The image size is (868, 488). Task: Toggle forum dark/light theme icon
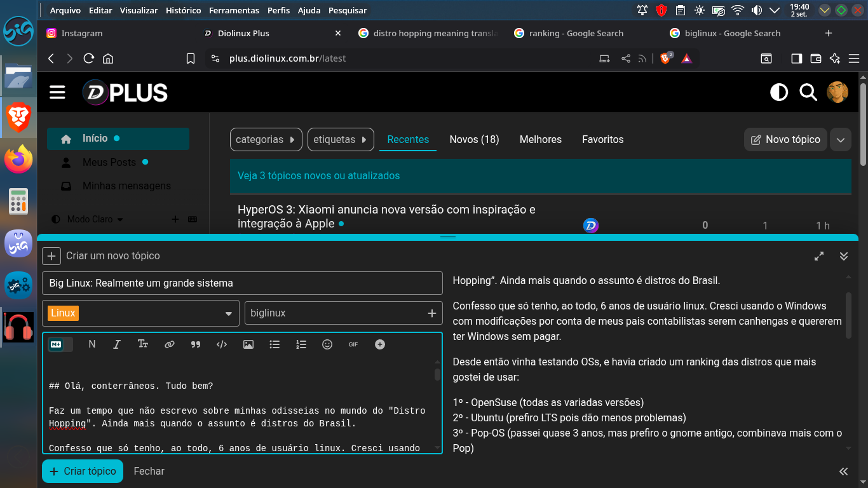pyautogui.click(x=779, y=93)
